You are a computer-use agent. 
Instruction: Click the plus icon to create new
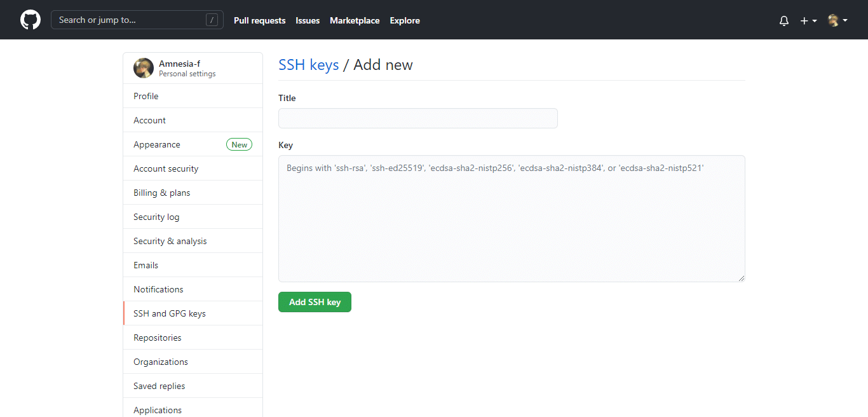[x=803, y=20]
